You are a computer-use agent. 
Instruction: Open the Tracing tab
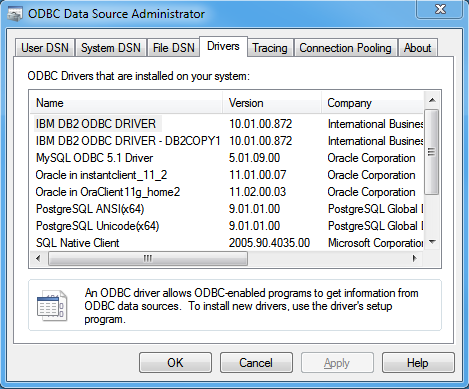(x=270, y=48)
